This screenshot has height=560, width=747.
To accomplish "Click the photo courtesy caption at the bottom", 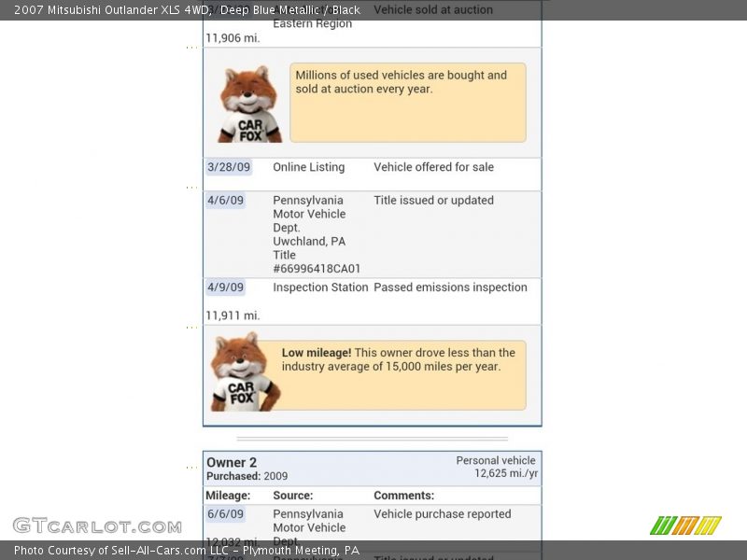I will click(x=187, y=551).
